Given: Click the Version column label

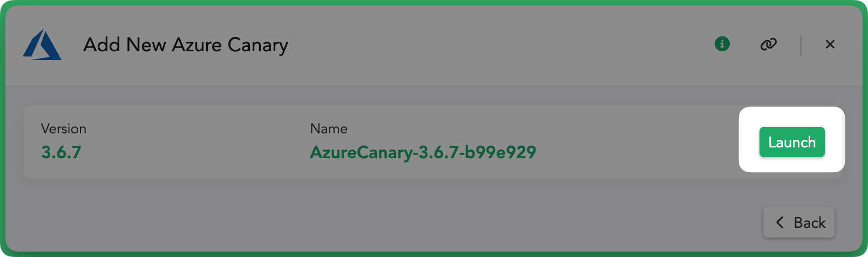Looking at the screenshot, I should 64,128.
